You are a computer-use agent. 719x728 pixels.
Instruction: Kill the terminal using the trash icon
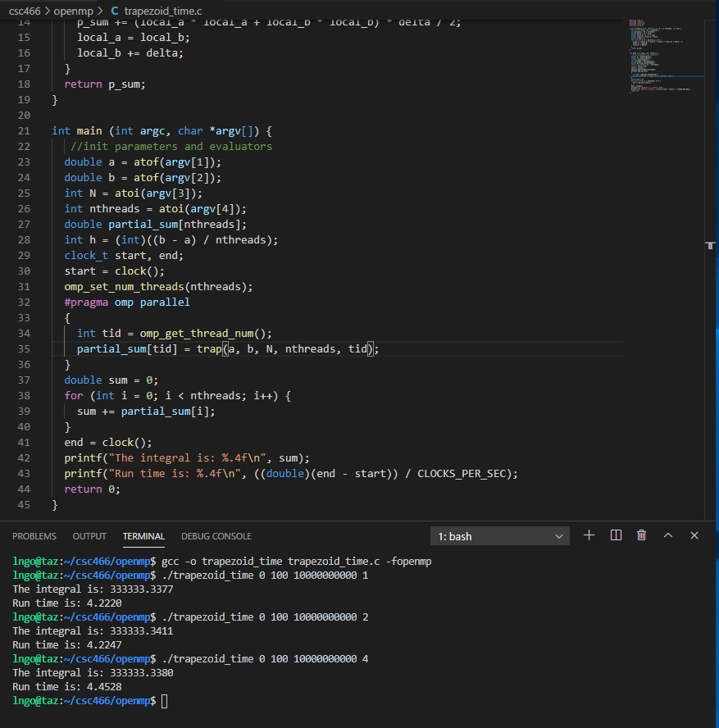click(642, 535)
